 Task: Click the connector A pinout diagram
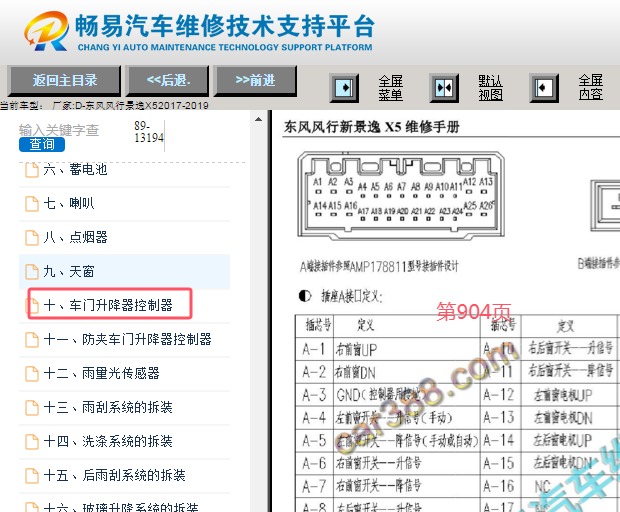tap(401, 195)
